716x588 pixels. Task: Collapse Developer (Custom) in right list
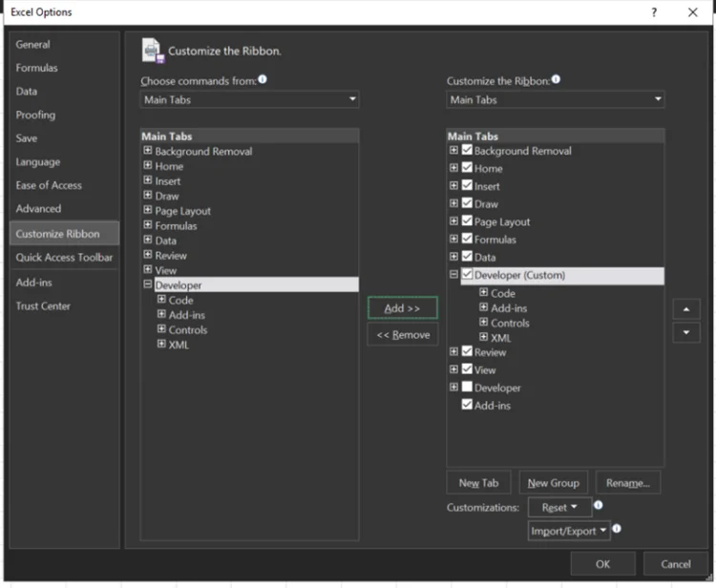[x=453, y=274]
